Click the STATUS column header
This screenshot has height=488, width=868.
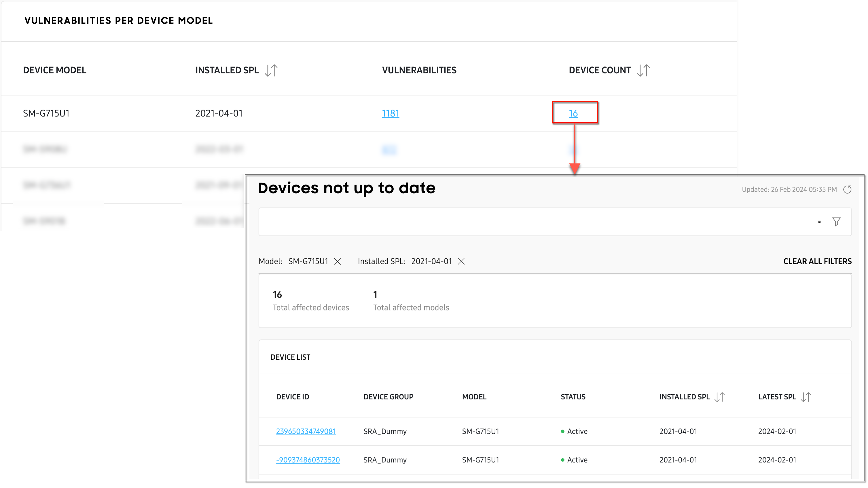click(573, 397)
